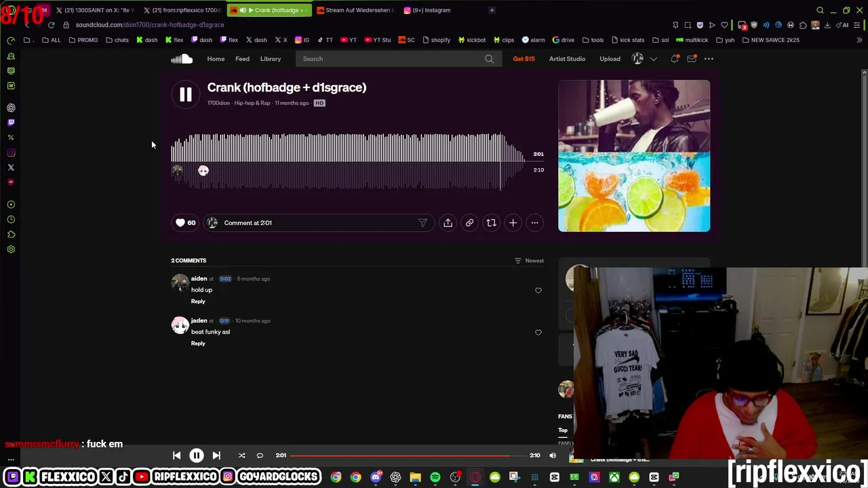This screenshot has width=868, height=488.
Task: Click the soundcloud.com address bar
Action: 149,25
